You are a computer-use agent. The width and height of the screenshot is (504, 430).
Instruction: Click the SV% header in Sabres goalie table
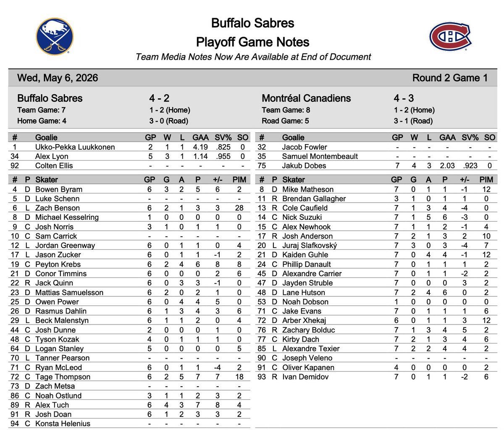pyautogui.click(x=223, y=137)
